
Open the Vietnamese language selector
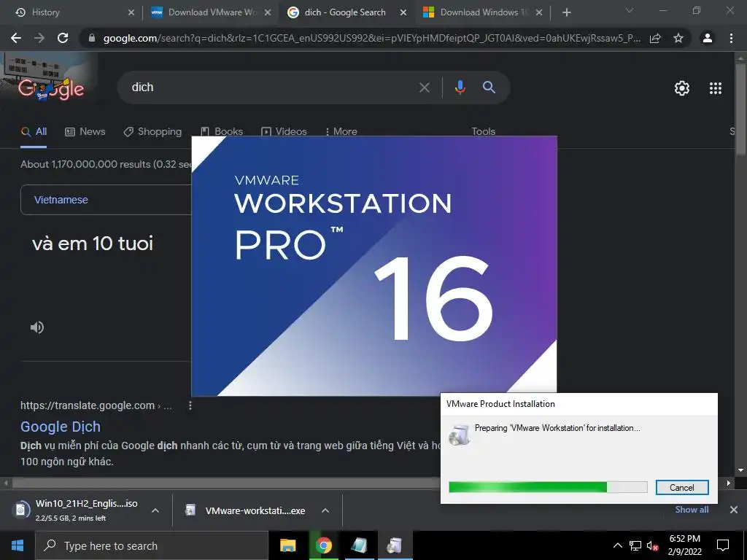(x=106, y=200)
